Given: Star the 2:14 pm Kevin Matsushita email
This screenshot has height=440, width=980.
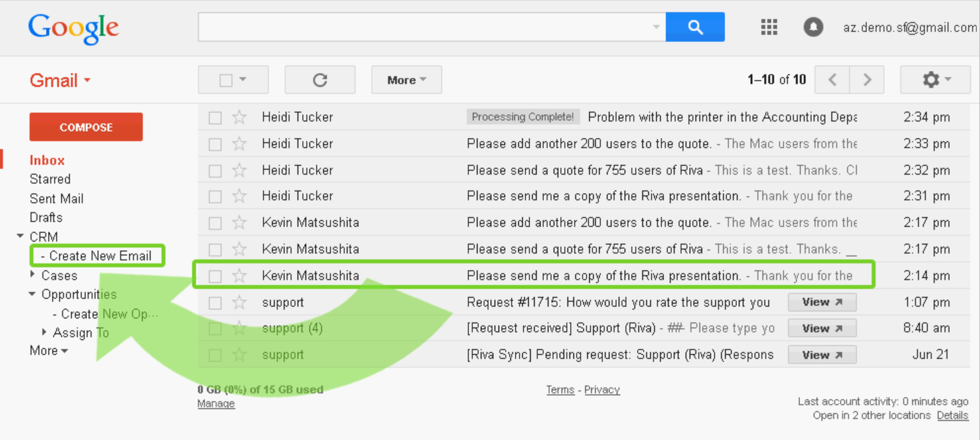Looking at the screenshot, I should click(x=239, y=276).
